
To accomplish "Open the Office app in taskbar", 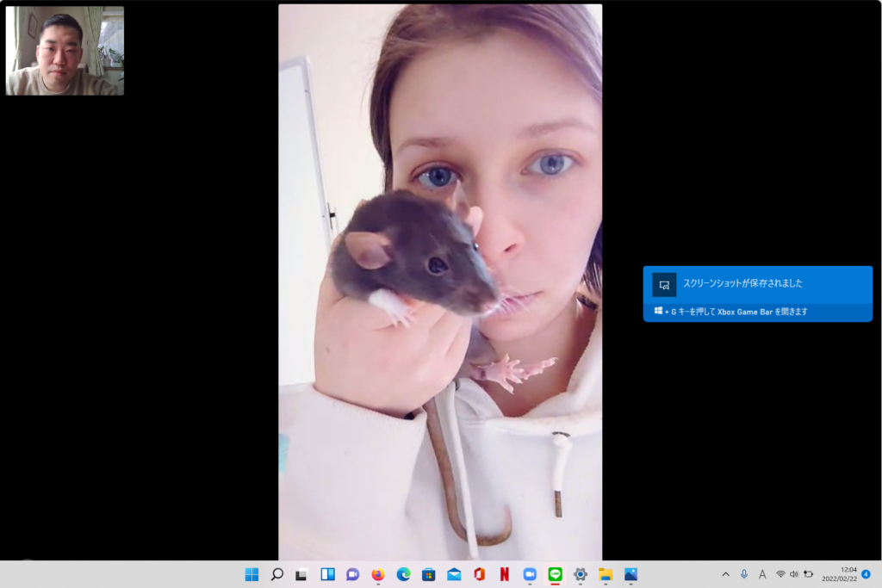I will click(x=479, y=574).
